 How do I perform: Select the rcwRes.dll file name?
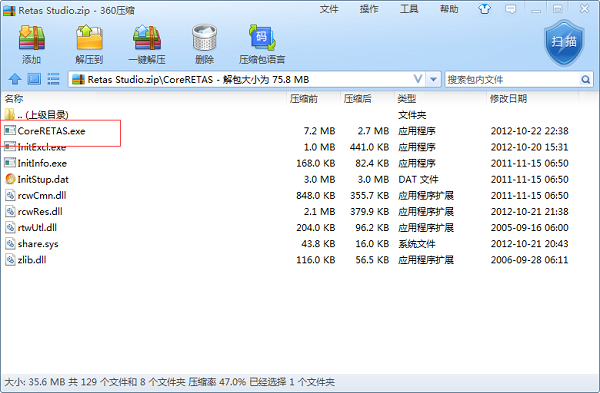point(40,211)
